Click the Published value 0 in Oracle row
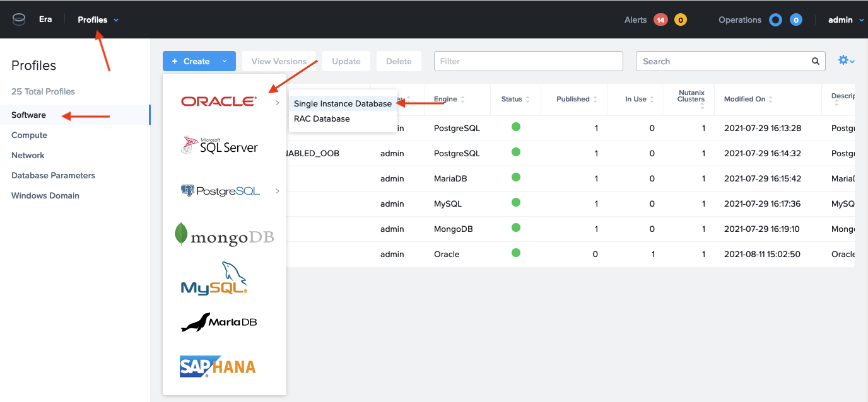 click(595, 254)
